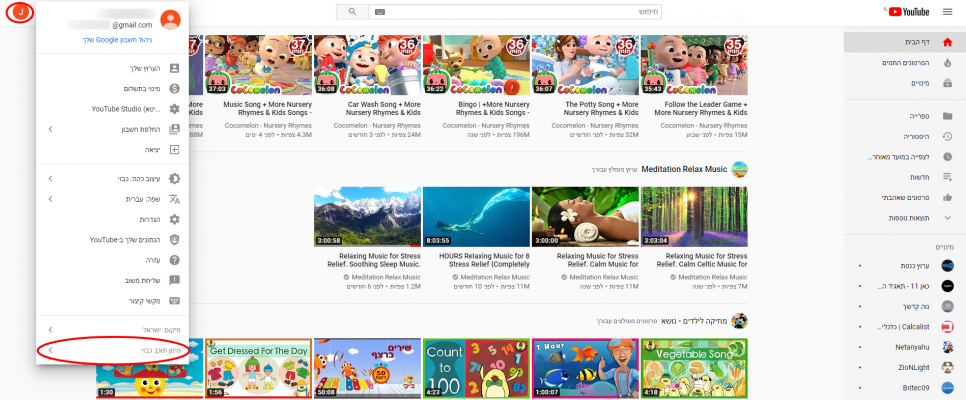Open סרטונים שאהבתי liked videos thumb icon
Viewport: 966px width, 400px height.
pyautogui.click(x=948, y=197)
